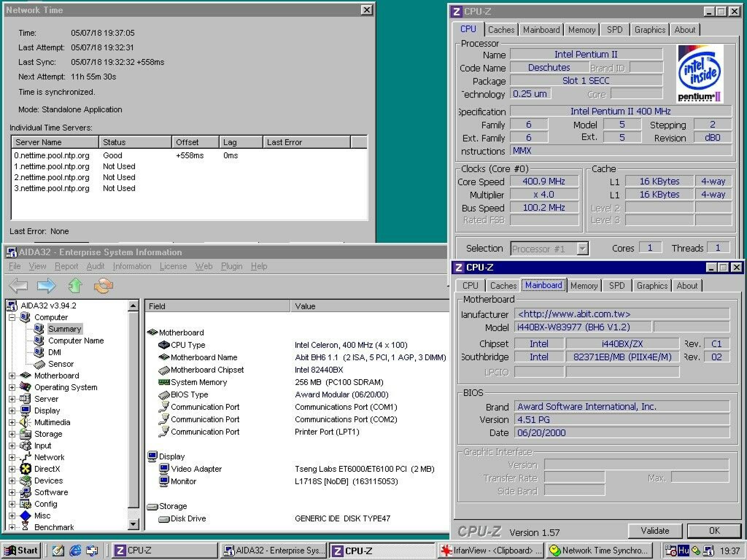This screenshot has height=560, width=747.
Task: Select the DMI item in the AIDA32 tree
Action: (x=54, y=352)
